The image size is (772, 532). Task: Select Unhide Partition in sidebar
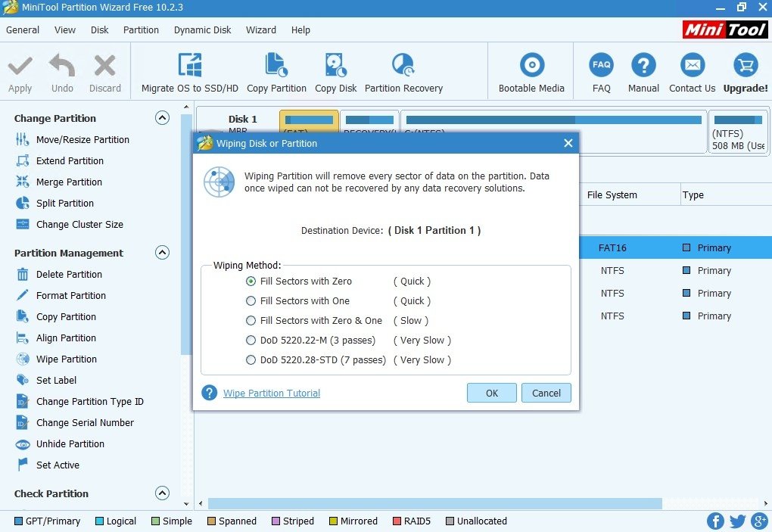point(60,444)
